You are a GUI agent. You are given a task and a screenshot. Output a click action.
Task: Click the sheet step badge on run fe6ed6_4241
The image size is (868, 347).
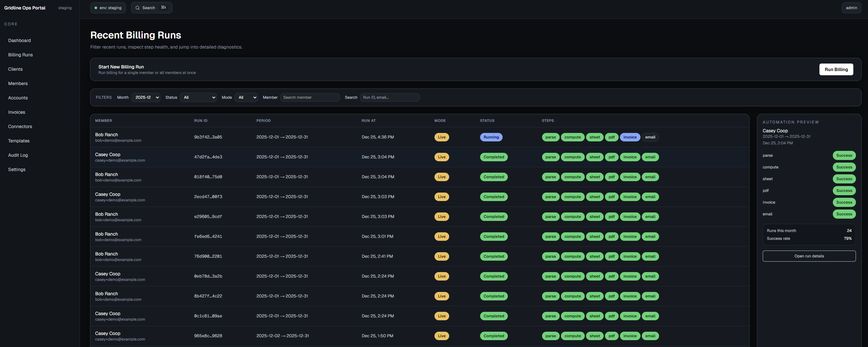(x=595, y=236)
